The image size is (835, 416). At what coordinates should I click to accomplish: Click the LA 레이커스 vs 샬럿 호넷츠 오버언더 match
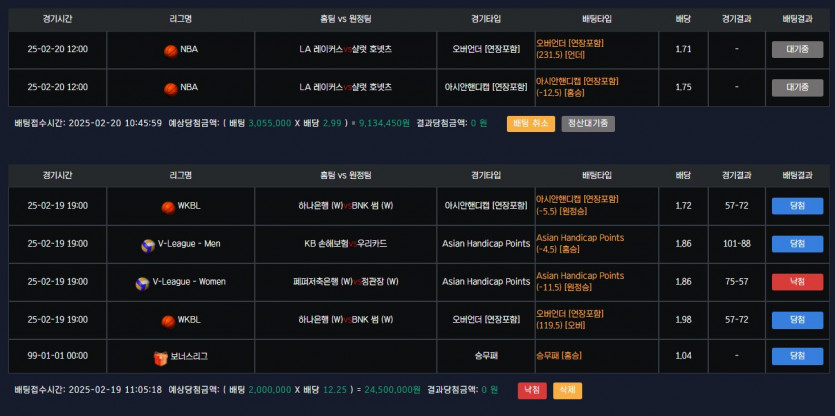pos(346,50)
